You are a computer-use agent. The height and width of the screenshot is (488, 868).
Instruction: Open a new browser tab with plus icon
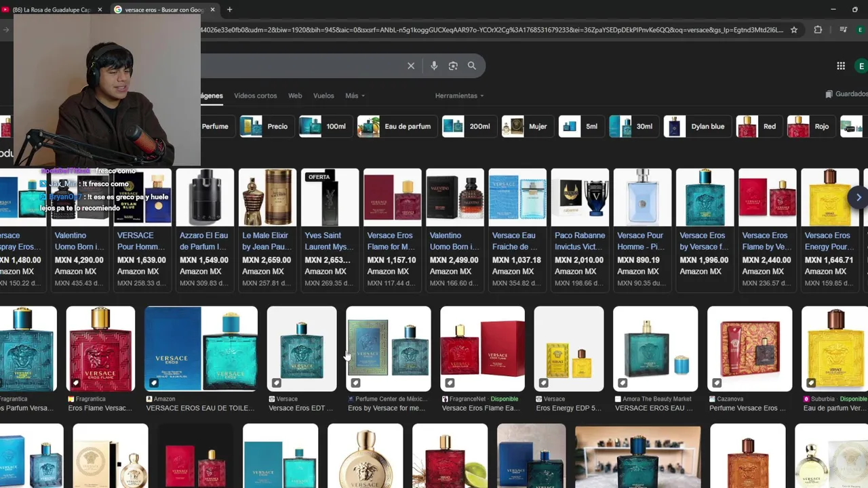point(229,9)
